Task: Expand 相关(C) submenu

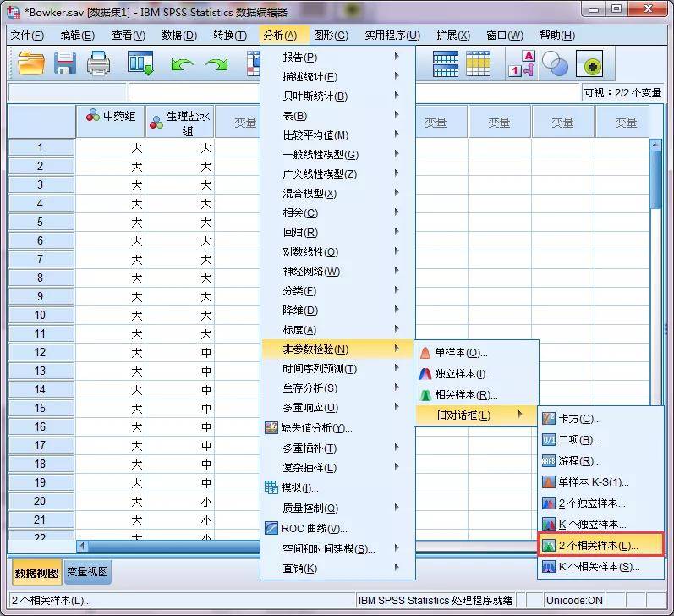Action: [x=338, y=213]
